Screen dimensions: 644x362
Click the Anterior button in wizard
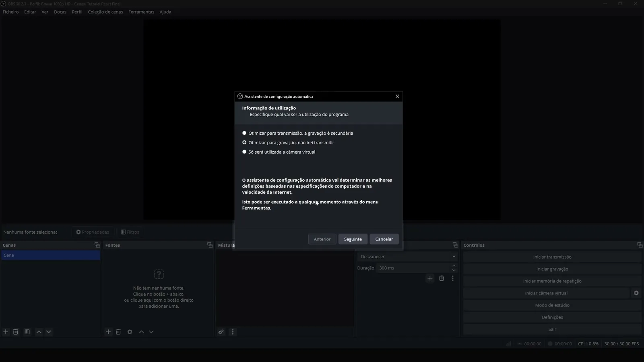click(x=322, y=239)
